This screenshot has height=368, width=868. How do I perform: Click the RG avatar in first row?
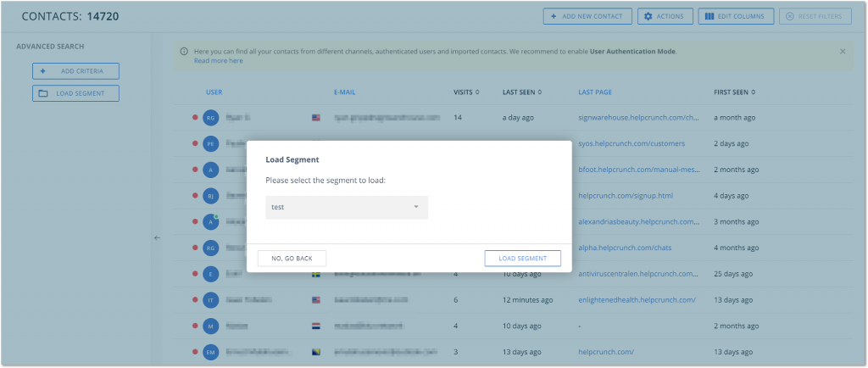pyautogui.click(x=210, y=118)
